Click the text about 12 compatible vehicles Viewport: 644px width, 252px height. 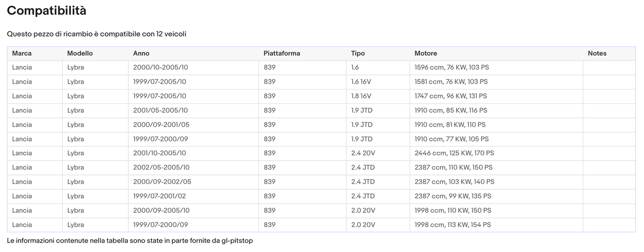click(96, 34)
